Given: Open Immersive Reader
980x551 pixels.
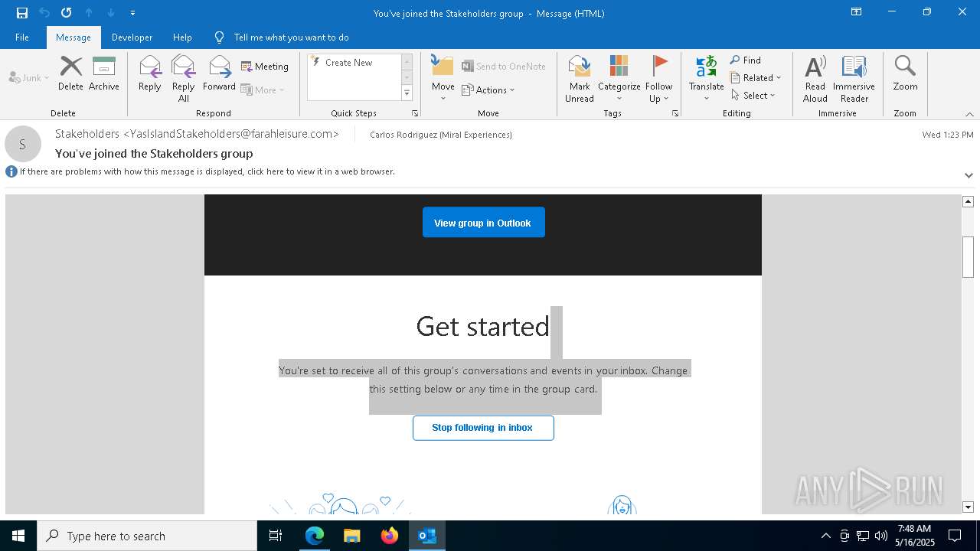Looking at the screenshot, I should tap(854, 78).
